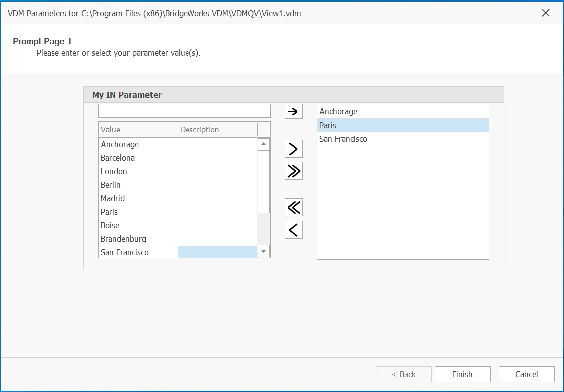Click the value list scrollbar thumb
The width and height of the screenshot is (564, 392).
point(264,182)
